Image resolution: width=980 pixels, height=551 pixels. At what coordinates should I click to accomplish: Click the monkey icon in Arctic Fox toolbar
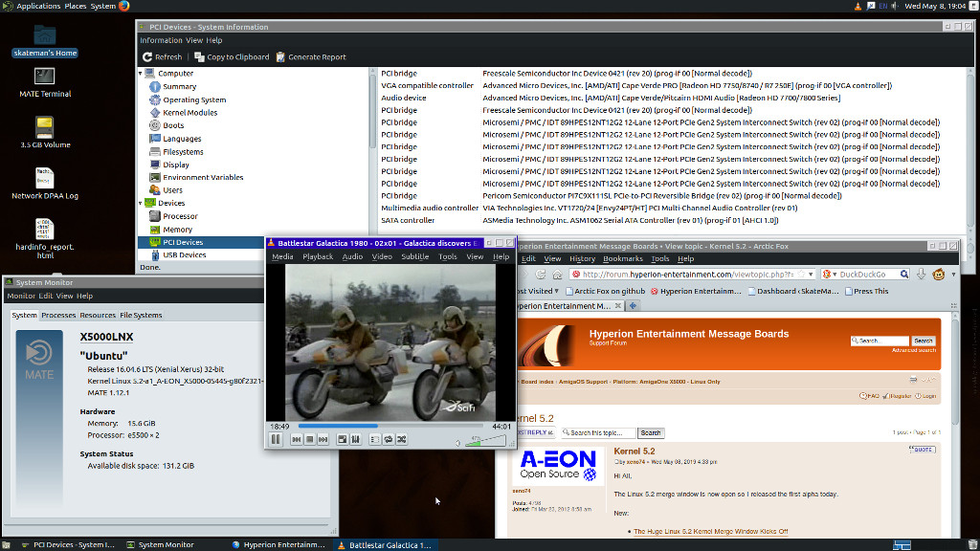tap(938, 275)
